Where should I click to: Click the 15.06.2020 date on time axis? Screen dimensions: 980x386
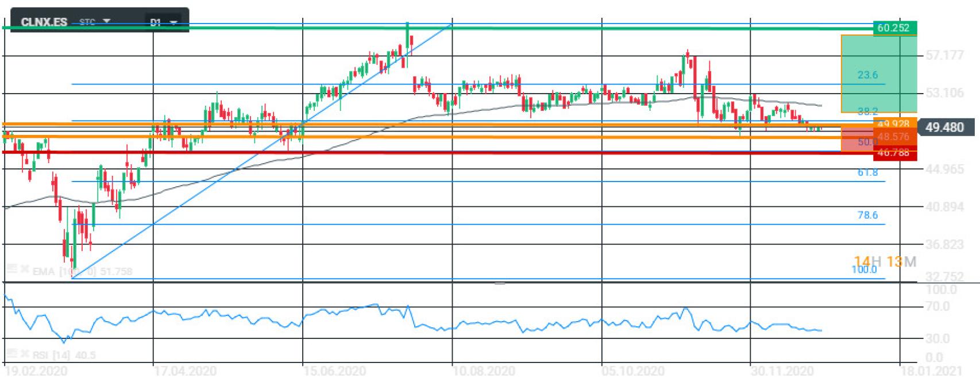coord(334,371)
